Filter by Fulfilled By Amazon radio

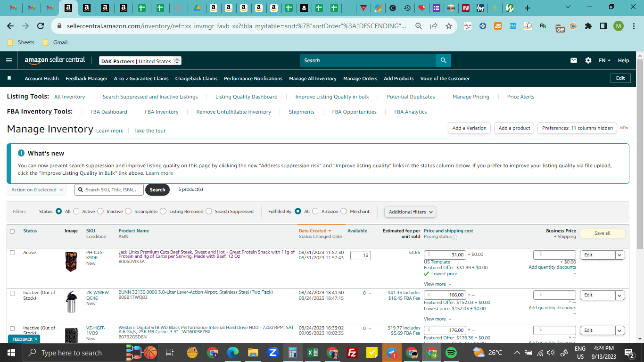point(315,211)
